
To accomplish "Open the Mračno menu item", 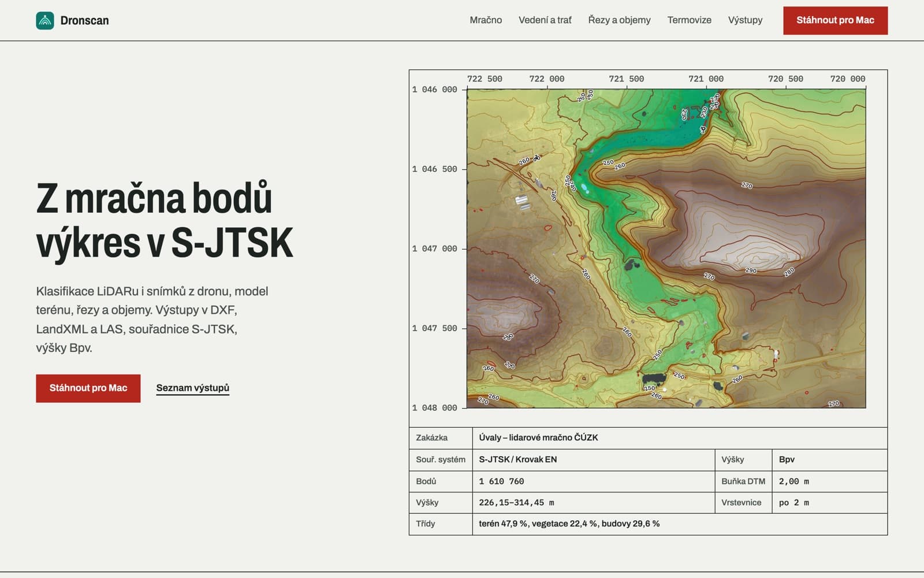I will (x=486, y=20).
